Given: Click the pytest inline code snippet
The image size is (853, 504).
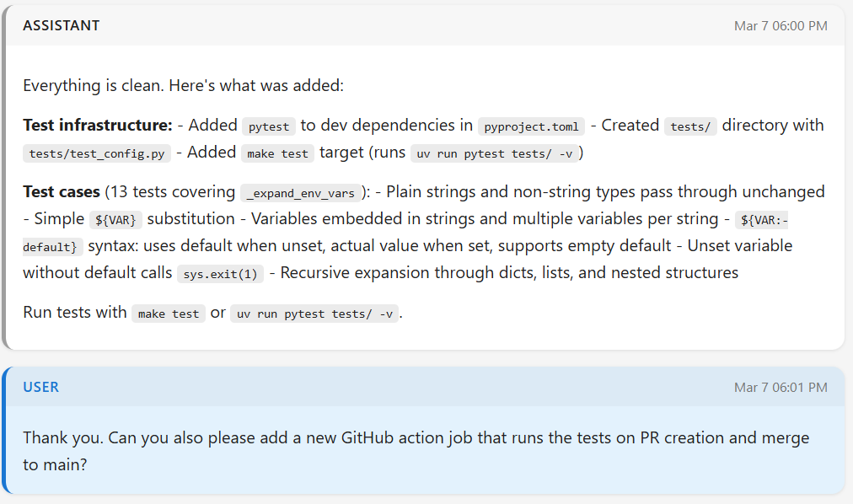Looking at the screenshot, I should pyautogui.click(x=269, y=126).
